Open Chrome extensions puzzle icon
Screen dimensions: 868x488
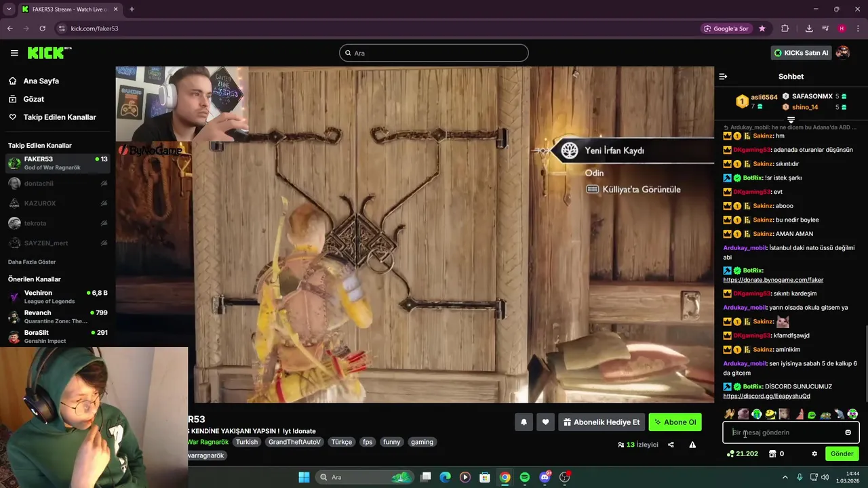(x=785, y=28)
